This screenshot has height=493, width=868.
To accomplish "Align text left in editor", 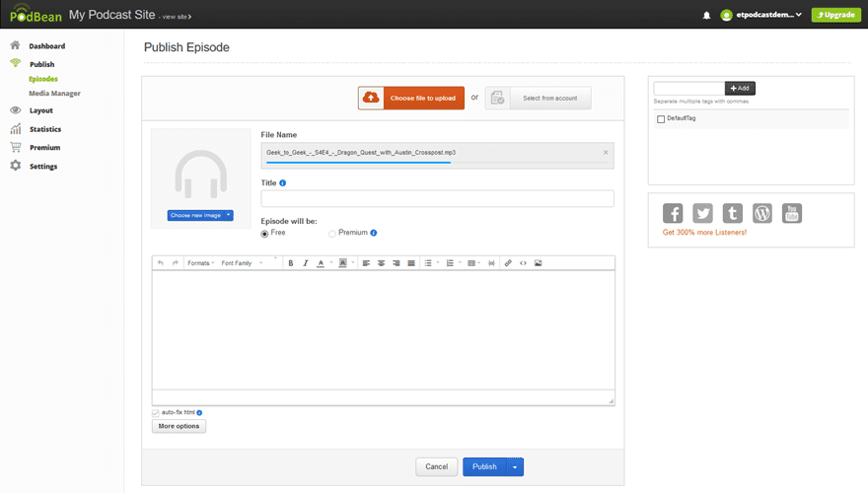I will pos(366,263).
